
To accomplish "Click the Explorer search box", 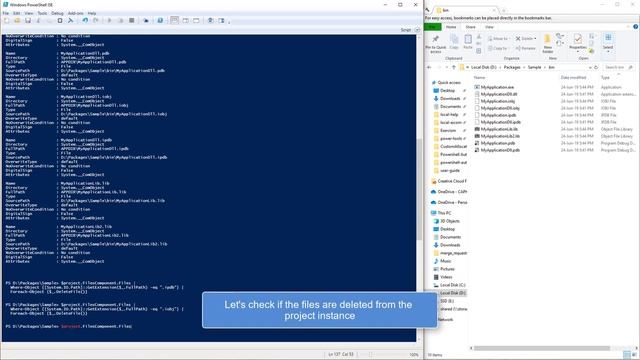I will (618, 67).
